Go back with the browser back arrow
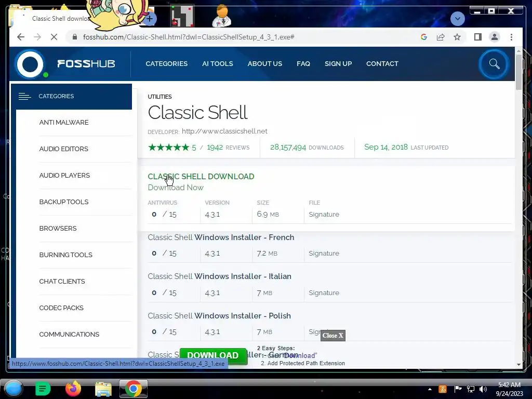This screenshot has width=532, height=399. 21,37
